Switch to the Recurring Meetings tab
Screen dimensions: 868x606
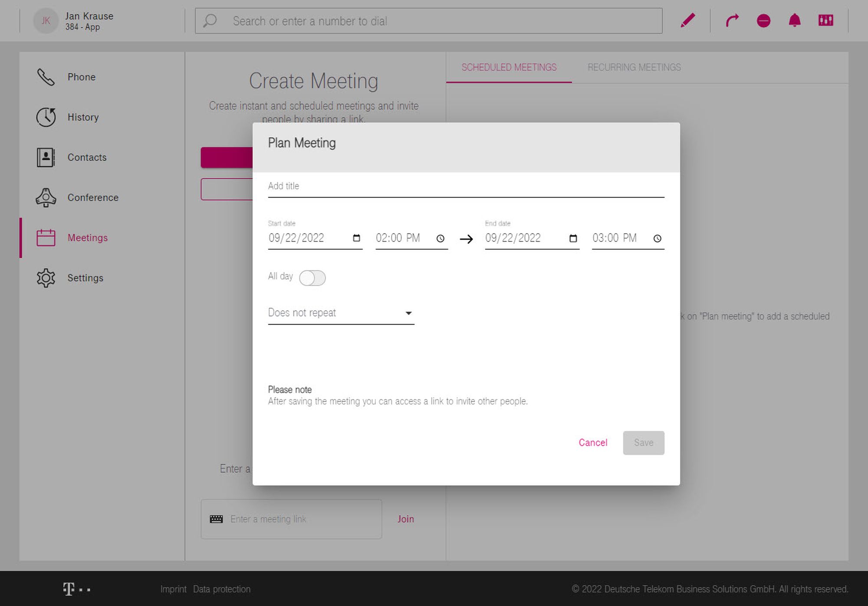(x=634, y=67)
